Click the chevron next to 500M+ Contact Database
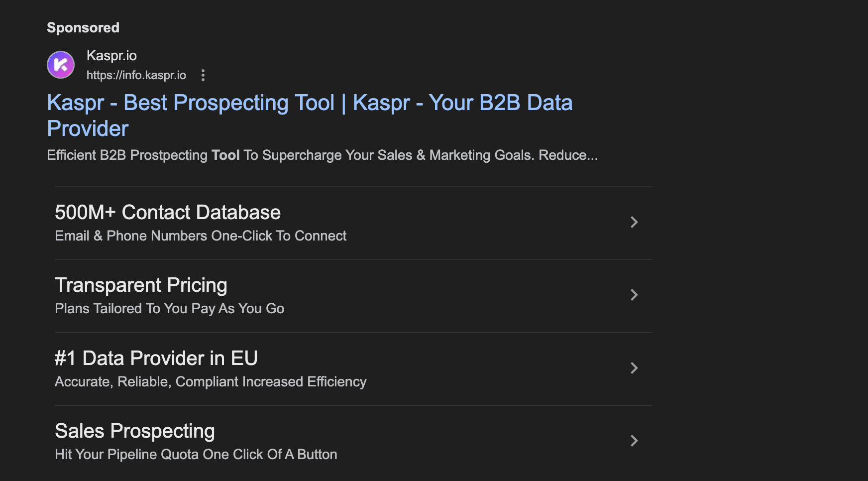The height and width of the screenshot is (481, 868). [x=634, y=223]
